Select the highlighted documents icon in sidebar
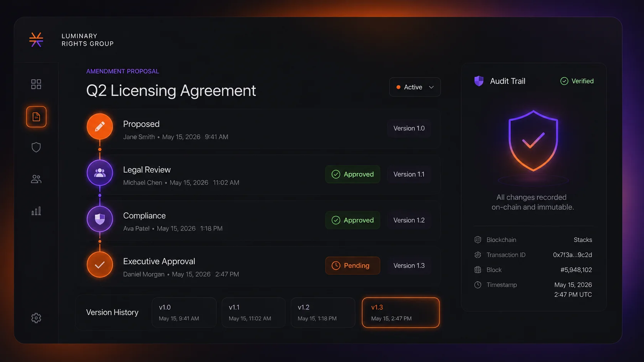The height and width of the screenshot is (362, 644). [x=36, y=117]
